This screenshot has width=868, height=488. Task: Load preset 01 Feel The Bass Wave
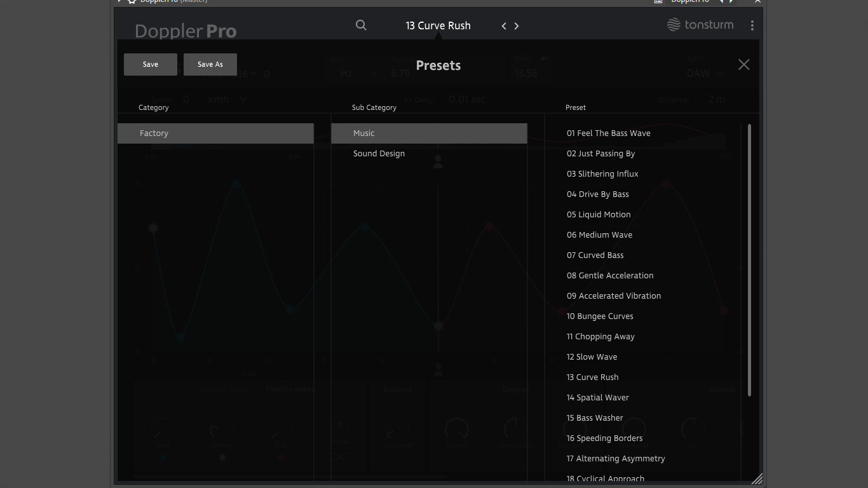(x=609, y=133)
